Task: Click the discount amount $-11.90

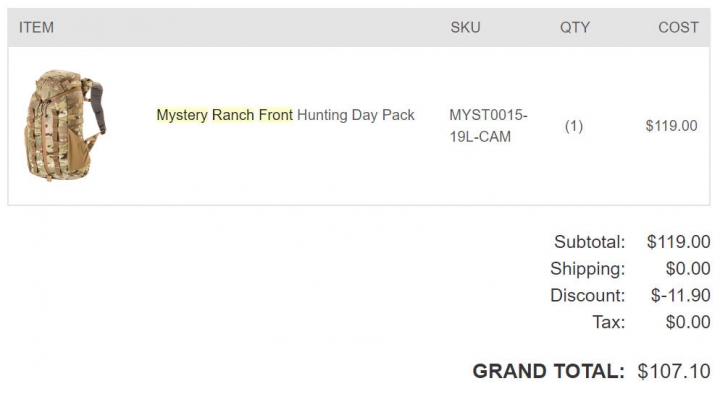Action: [681, 295]
